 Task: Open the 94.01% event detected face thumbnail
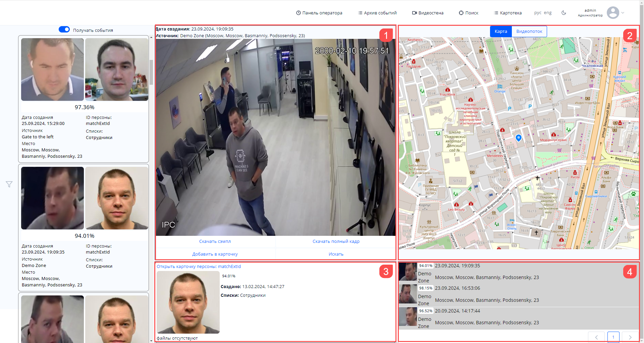[x=52, y=198]
